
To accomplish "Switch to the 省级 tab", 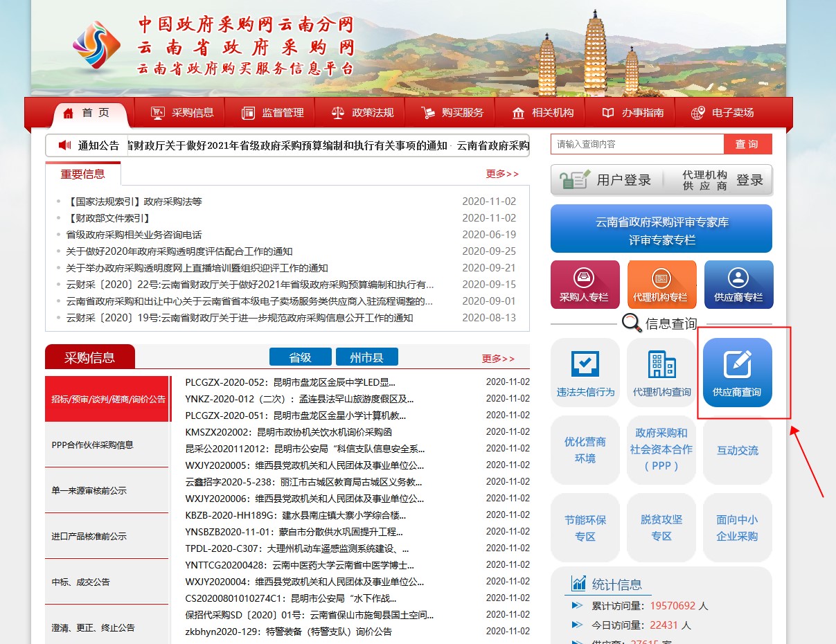I will coord(301,357).
